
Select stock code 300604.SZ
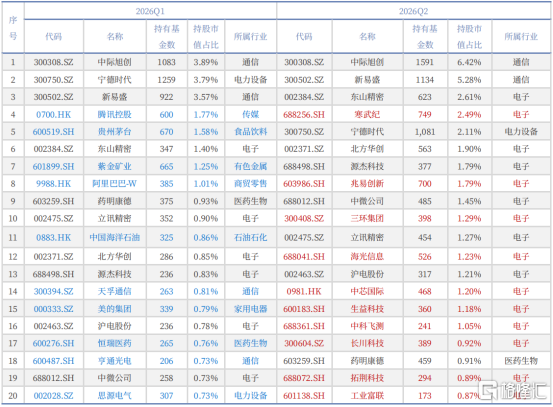point(304,344)
